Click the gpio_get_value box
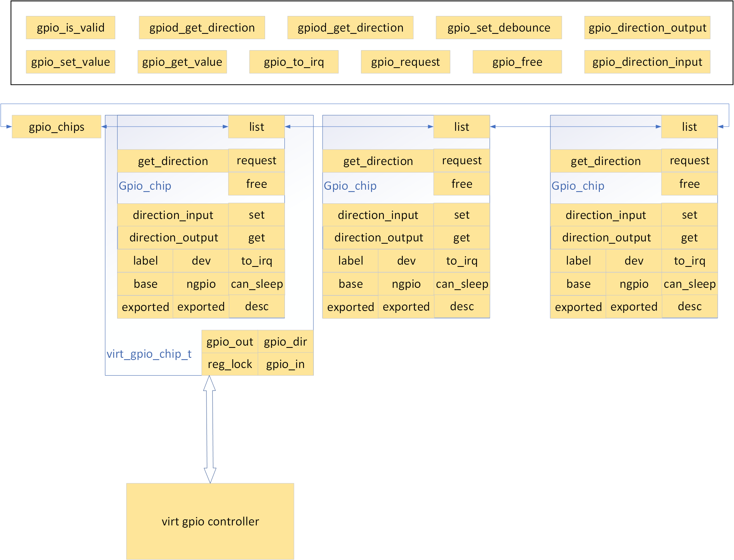 (x=182, y=62)
